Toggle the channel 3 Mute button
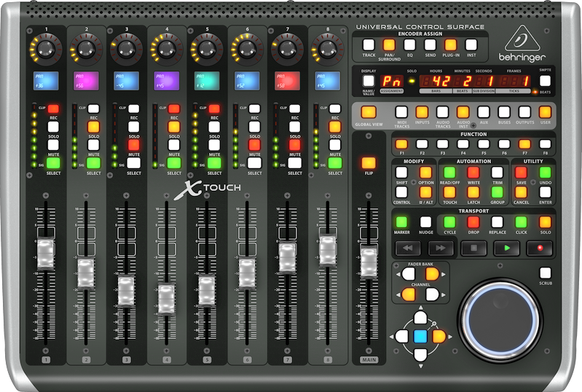Image resolution: width=582 pixels, height=392 pixels. (x=133, y=145)
